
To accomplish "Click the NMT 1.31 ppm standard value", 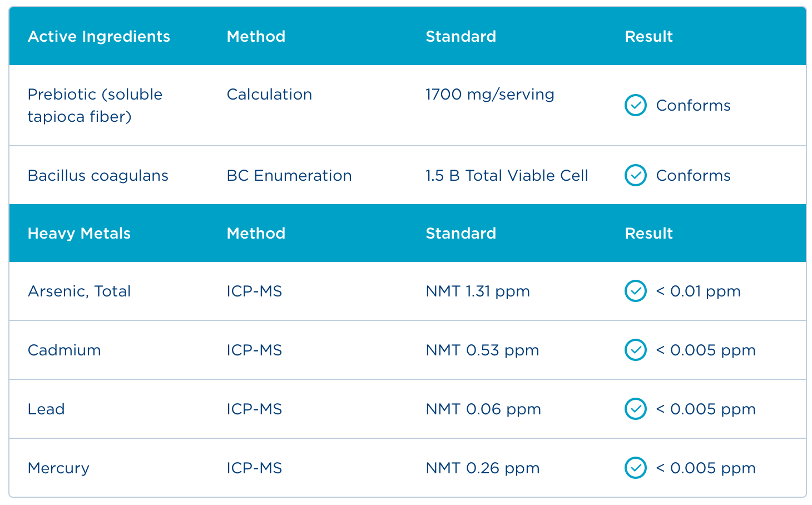I will click(477, 291).
